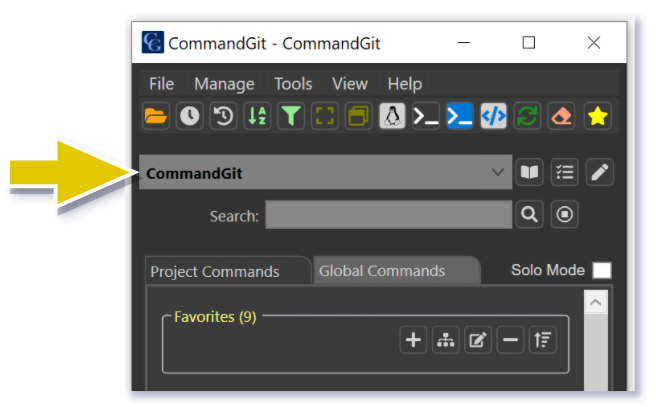Click the Linux penguin toolbar icon
This screenshot has width=656, height=407.
coord(393,116)
